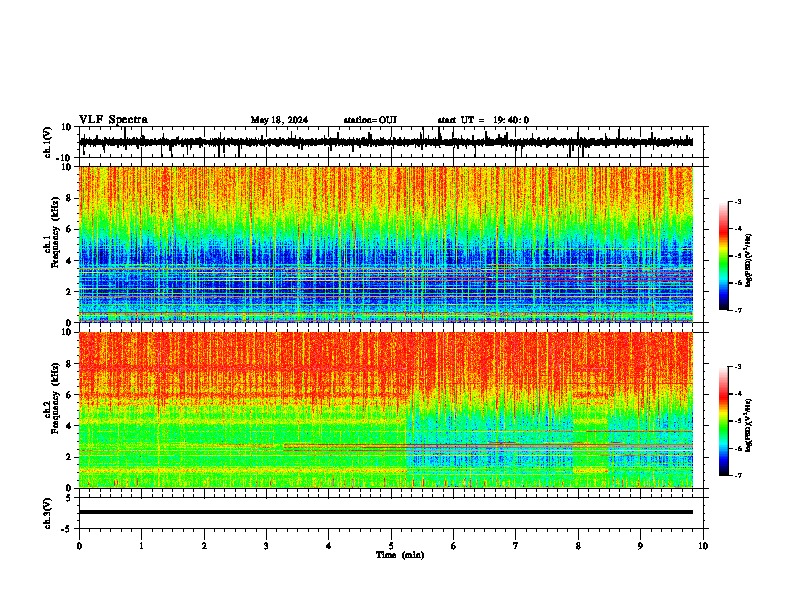This screenshot has height=612, width=792.
Task: Click the ch.1 frequency spectrogram
Action: tap(386, 244)
